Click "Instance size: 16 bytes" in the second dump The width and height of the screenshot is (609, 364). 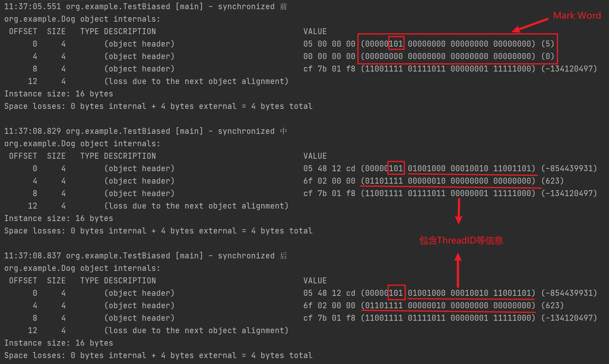click(x=58, y=218)
